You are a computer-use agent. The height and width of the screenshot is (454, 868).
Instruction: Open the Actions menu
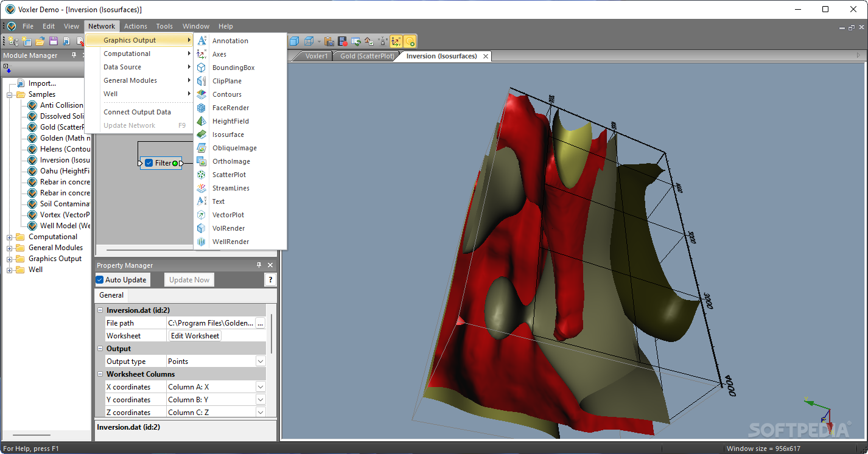pos(136,26)
